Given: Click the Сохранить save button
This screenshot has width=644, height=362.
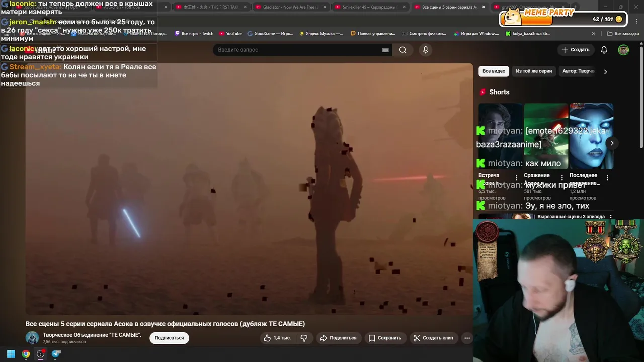Looking at the screenshot, I should 385,338.
